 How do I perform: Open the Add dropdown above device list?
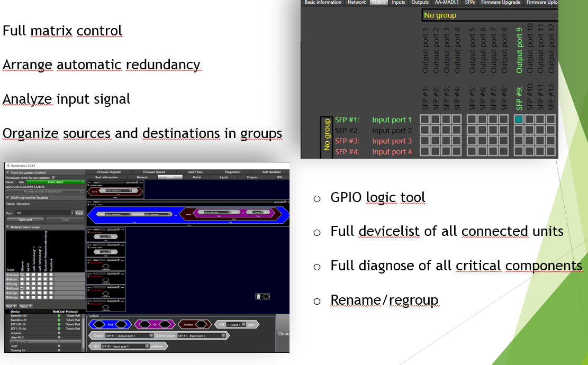pos(11,306)
